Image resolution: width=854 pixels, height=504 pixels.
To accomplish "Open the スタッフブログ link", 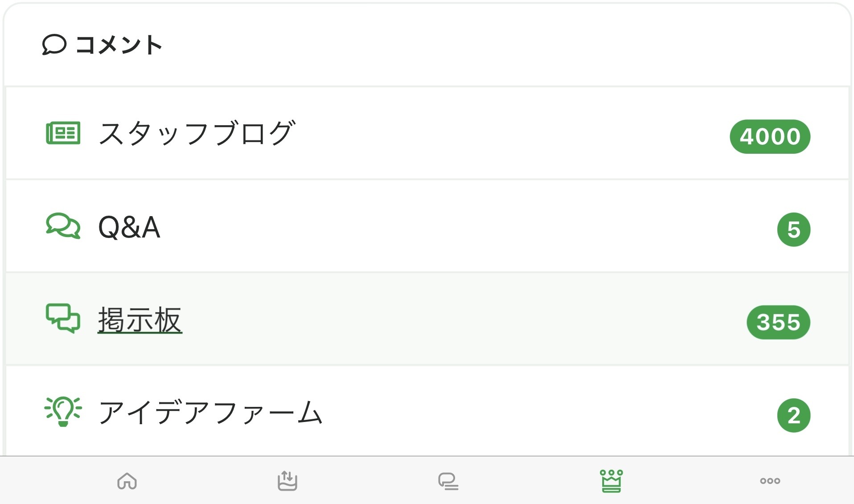I will point(196,133).
